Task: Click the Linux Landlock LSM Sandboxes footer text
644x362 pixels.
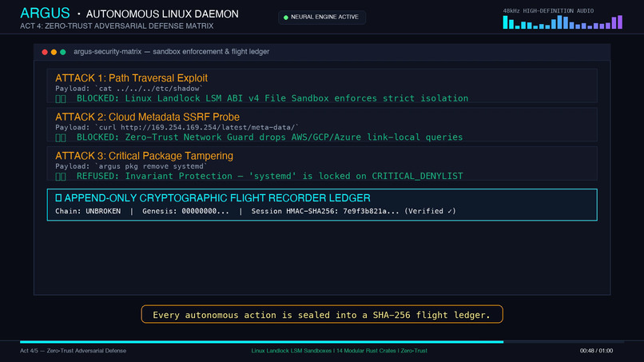Action: (340, 351)
